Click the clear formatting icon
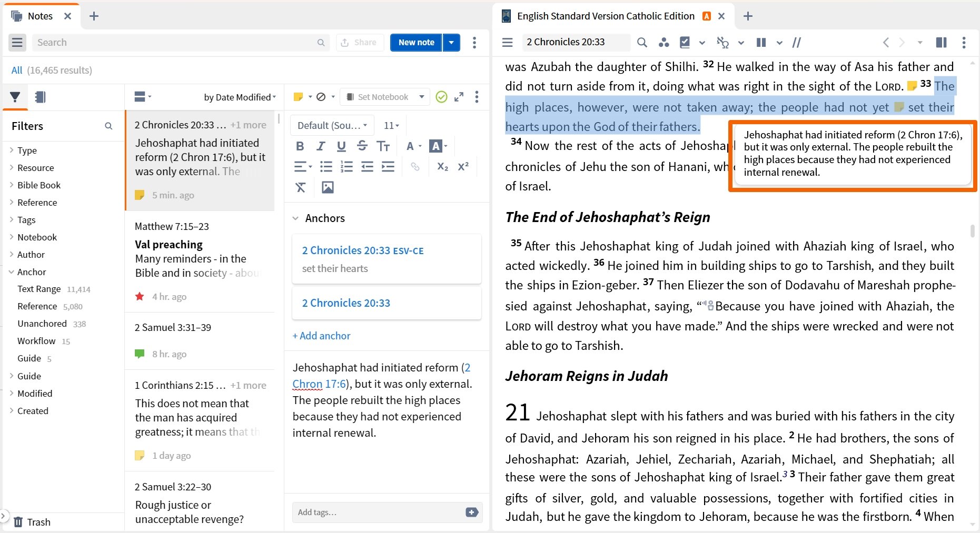 [300, 187]
